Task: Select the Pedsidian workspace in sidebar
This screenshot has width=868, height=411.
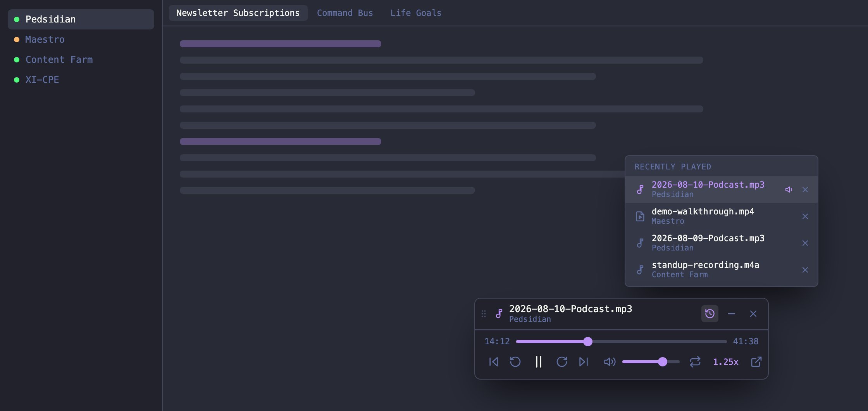Action: pyautogui.click(x=81, y=19)
